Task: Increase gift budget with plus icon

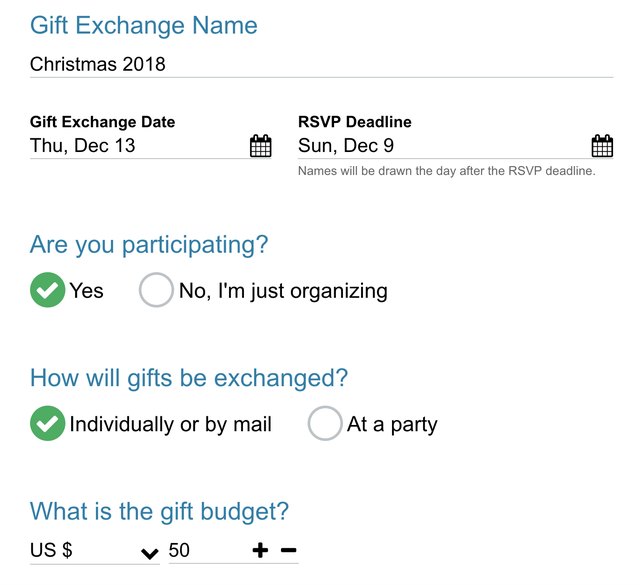Action: [x=260, y=550]
